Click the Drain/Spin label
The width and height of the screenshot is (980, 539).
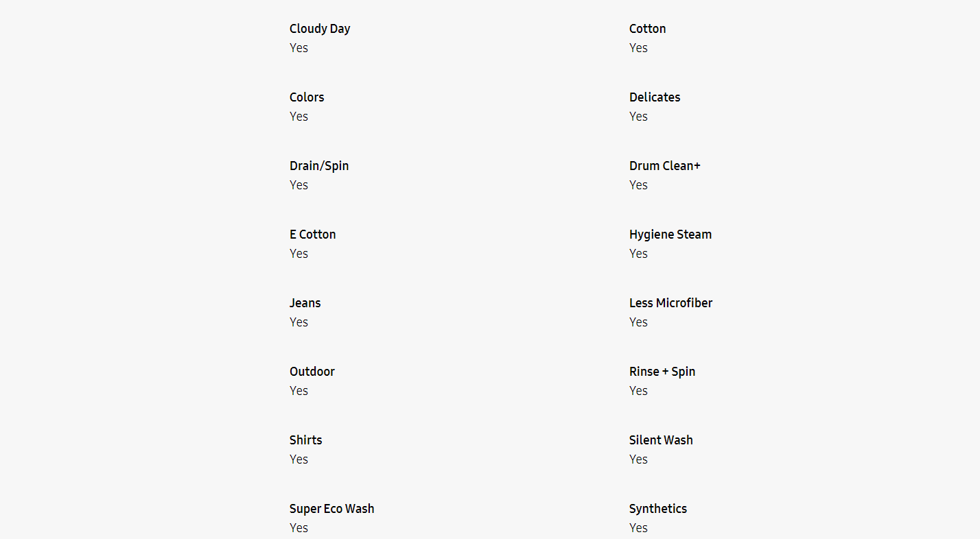click(x=319, y=166)
